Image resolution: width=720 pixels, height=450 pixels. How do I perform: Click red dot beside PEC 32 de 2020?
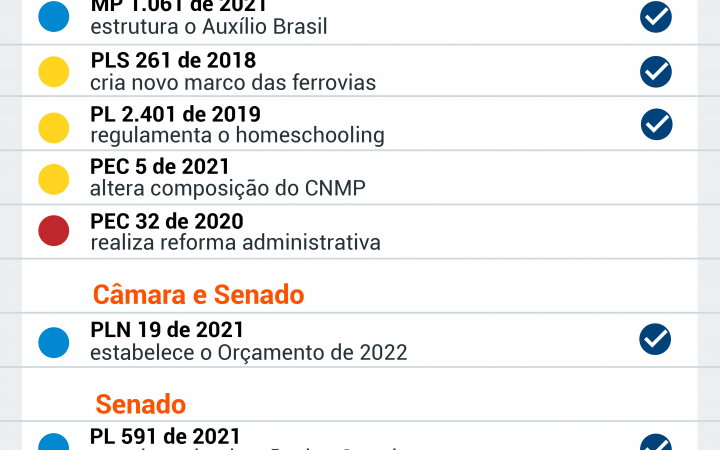(x=54, y=232)
